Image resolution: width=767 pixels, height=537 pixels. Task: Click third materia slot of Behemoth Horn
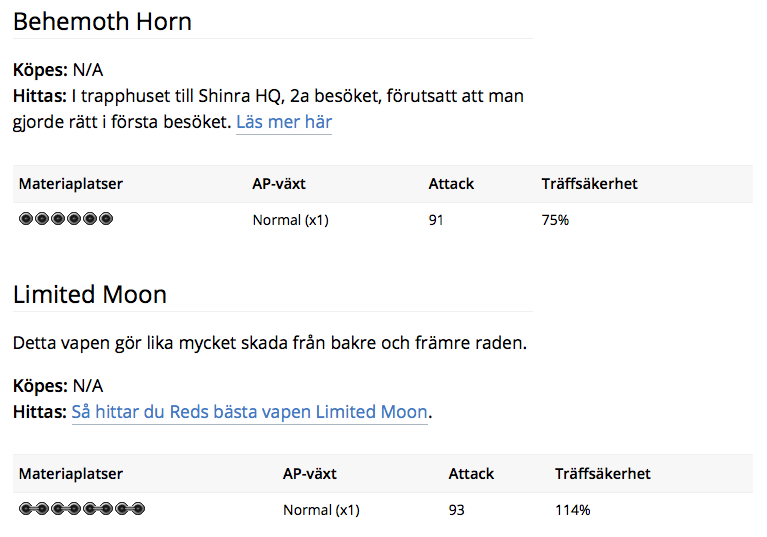58,219
